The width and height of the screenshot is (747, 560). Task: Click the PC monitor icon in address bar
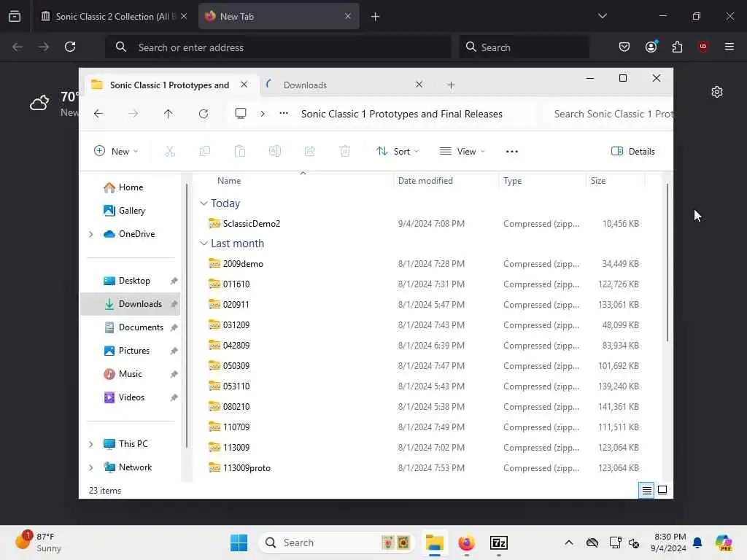pyautogui.click(x=241, y=114)
